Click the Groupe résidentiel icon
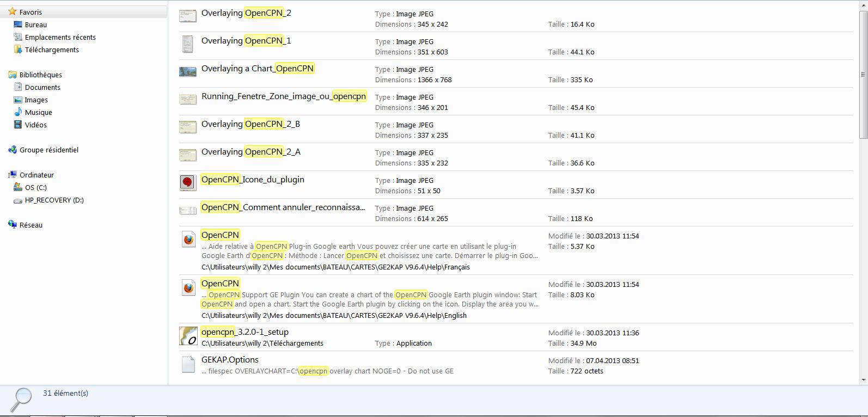This screenshot has height=417, width=868. coord(12,150)
